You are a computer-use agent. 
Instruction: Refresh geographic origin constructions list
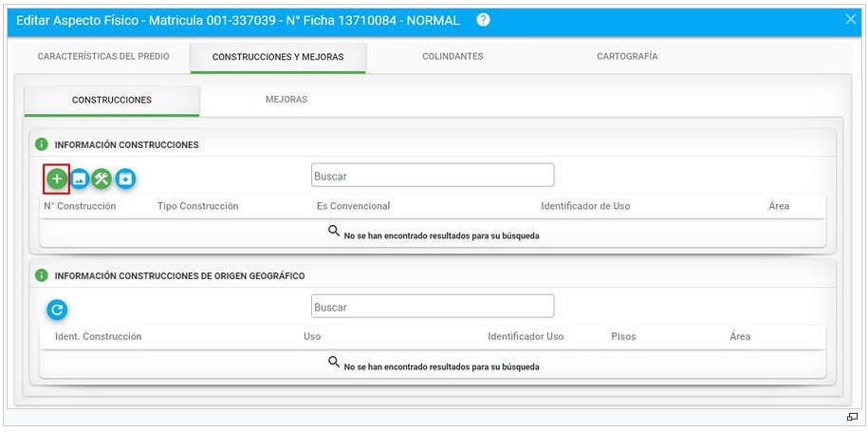57,310
